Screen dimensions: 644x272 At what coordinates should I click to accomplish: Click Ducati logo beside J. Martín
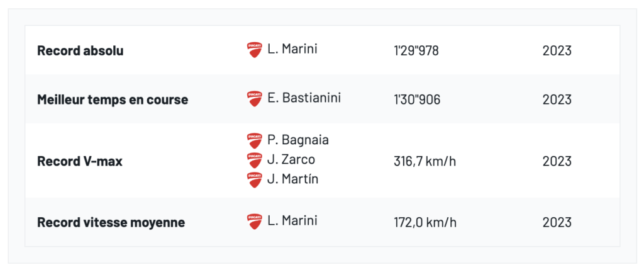[254, 179]
